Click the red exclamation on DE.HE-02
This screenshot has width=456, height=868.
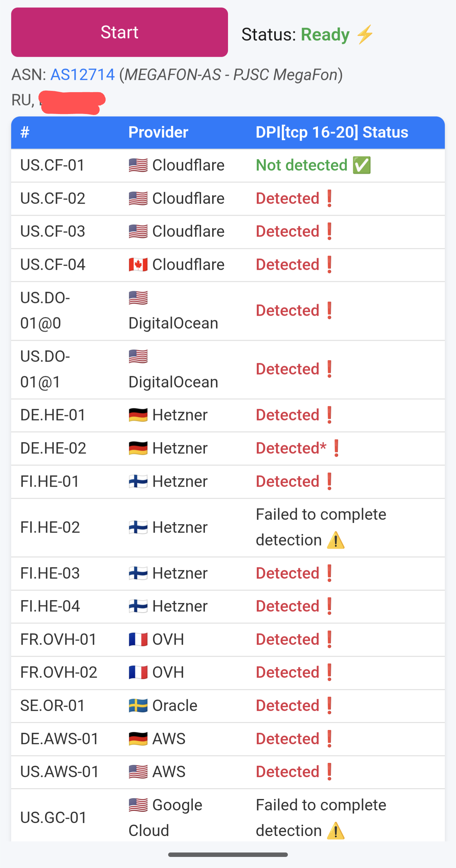point(336,448)
